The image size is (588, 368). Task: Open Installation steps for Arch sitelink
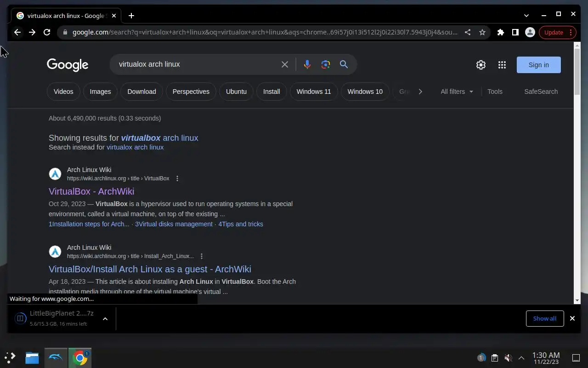[x=89, y=224]
